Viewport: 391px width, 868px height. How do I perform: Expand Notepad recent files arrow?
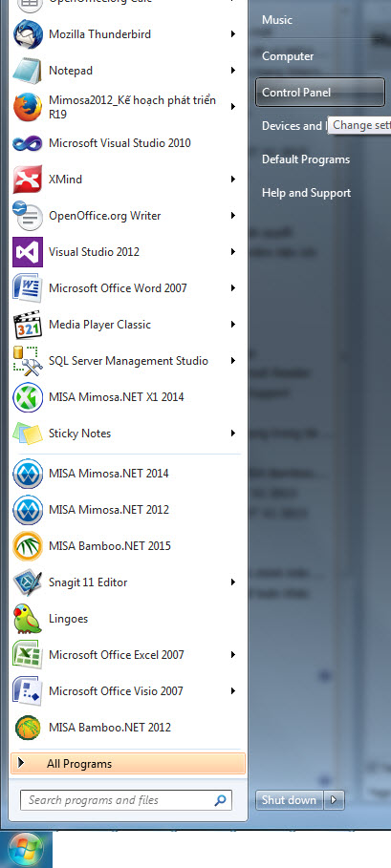[233, 71]
